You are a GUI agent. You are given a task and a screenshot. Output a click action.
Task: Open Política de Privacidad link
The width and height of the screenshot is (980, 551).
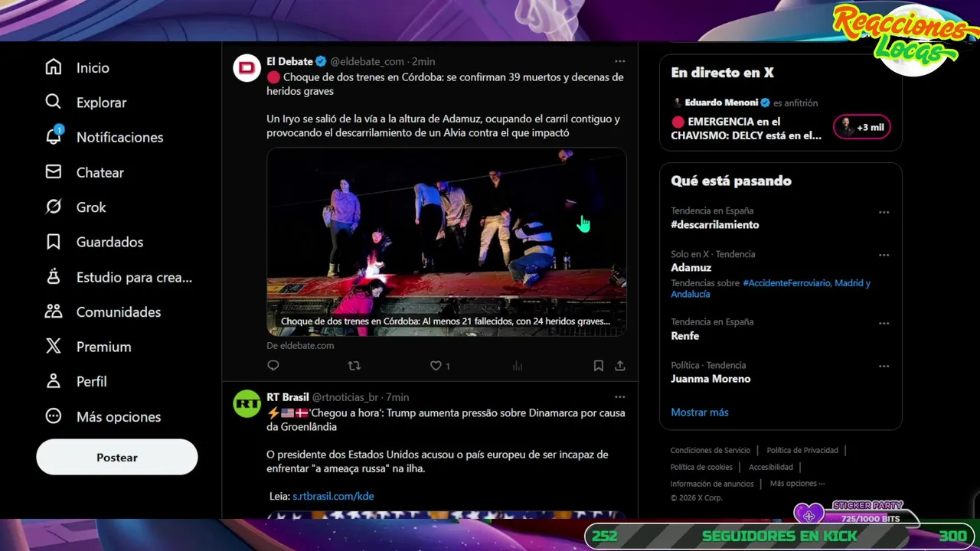coord(802,450)
